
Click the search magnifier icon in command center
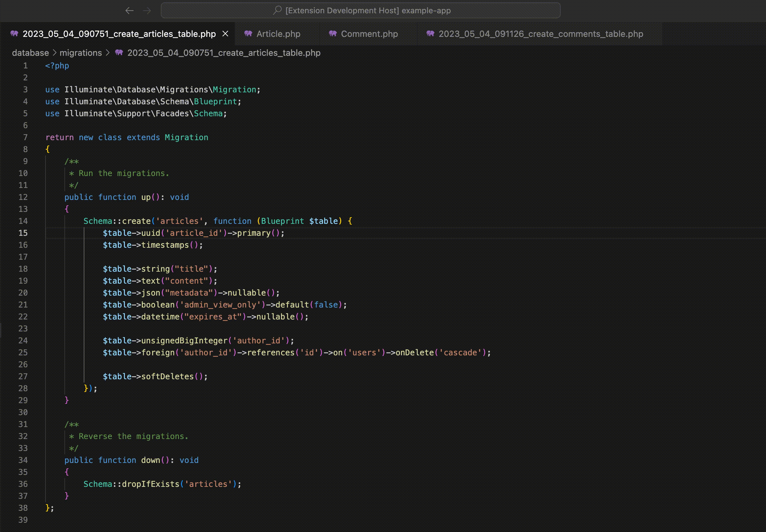pos(277,10)
